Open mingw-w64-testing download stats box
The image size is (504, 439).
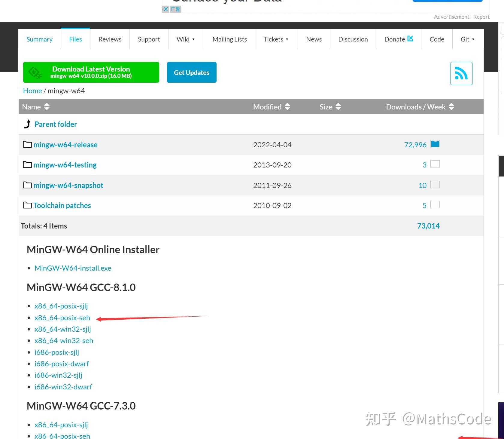435,164
